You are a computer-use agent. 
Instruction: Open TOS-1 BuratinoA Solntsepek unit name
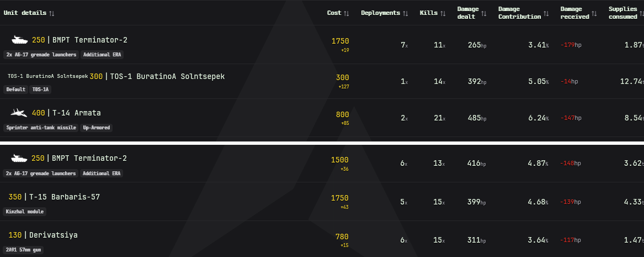pos(168,76)
